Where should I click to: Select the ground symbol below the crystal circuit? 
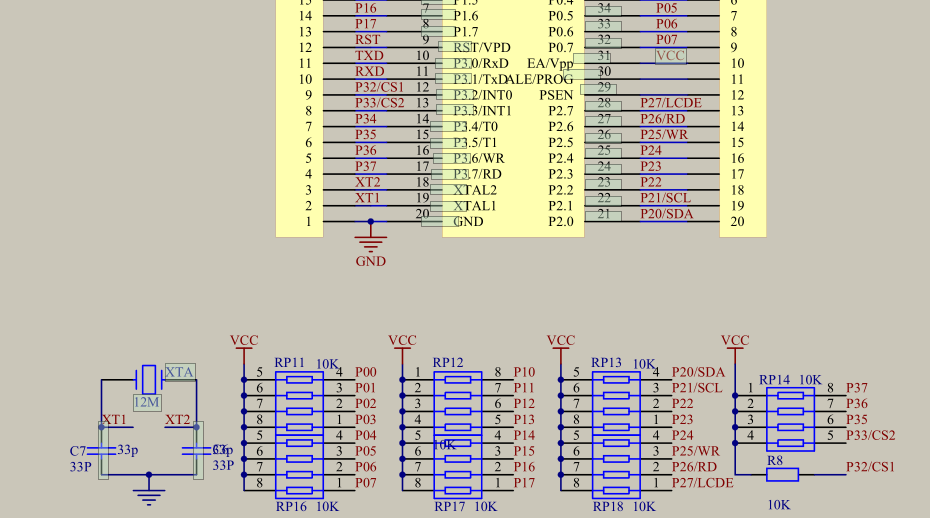pos(148,494)
